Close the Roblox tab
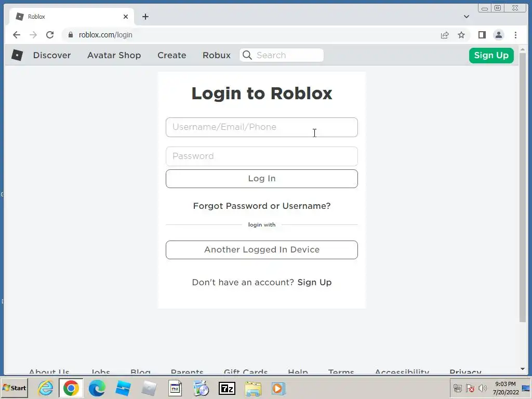This screenshot has height=399, width=532. [x=126, y=17]
